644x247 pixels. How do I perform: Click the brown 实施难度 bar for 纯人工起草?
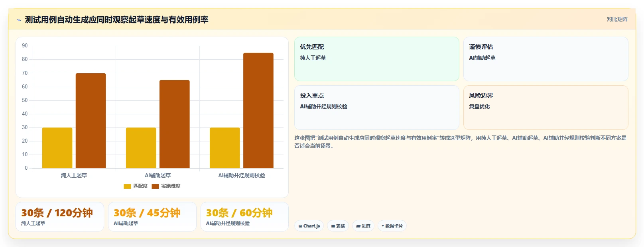point(91,121)
